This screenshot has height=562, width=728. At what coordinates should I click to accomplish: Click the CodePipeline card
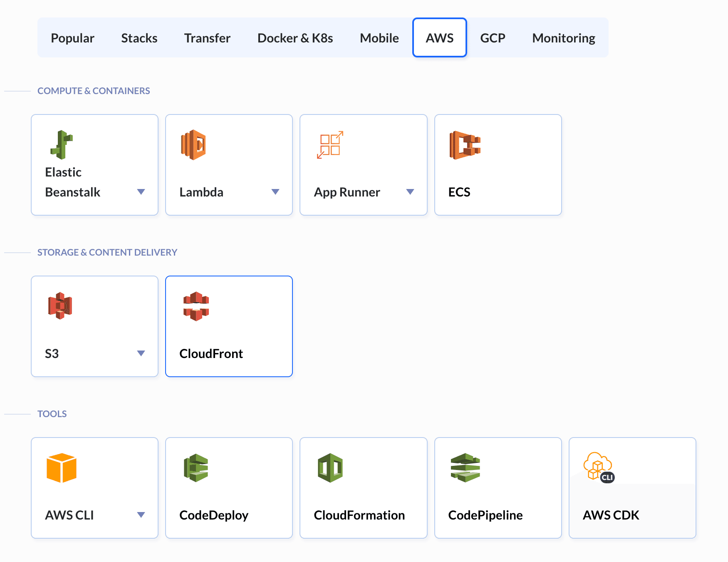[x=498, y=487]
